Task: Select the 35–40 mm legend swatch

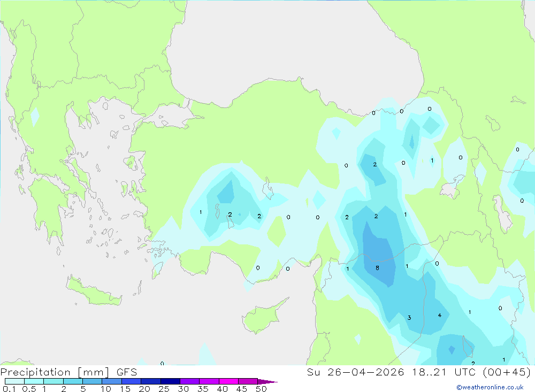Action: (209, 381)
